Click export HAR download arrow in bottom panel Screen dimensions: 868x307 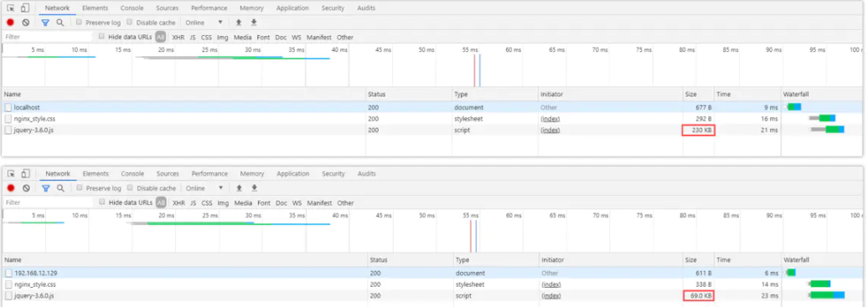coord(254,188)
